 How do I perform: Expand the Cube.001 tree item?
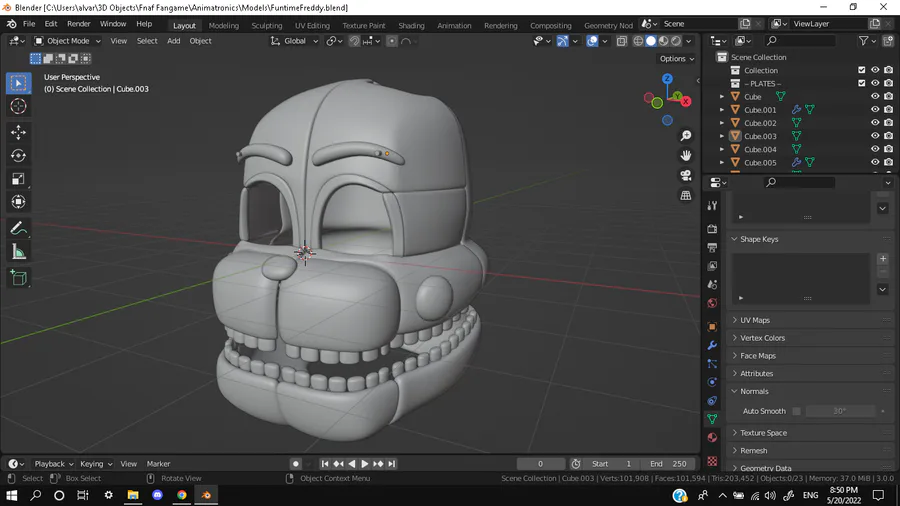click(x=722, y=110)
